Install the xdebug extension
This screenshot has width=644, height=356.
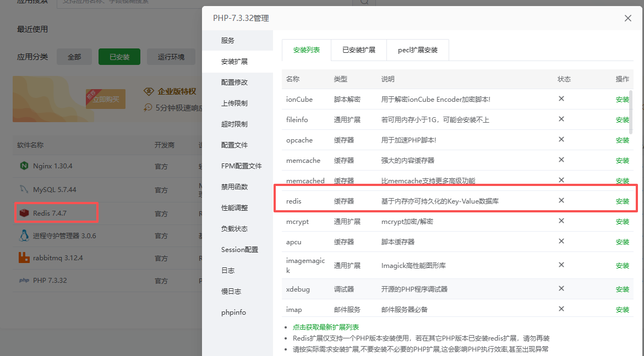(x=622, y=289)
